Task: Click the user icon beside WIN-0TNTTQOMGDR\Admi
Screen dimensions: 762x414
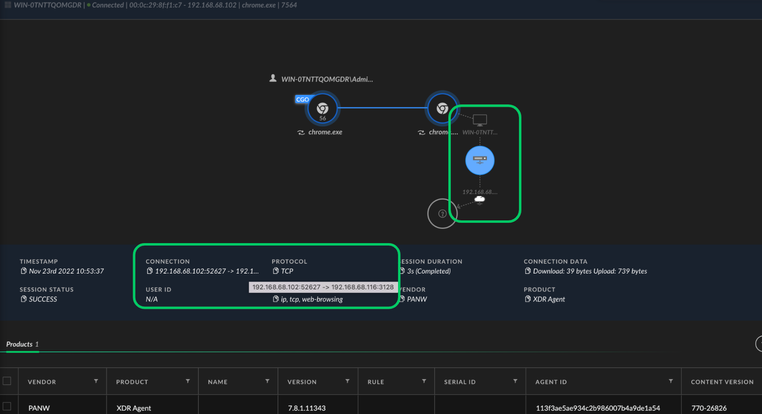Action: click(273, 78)
